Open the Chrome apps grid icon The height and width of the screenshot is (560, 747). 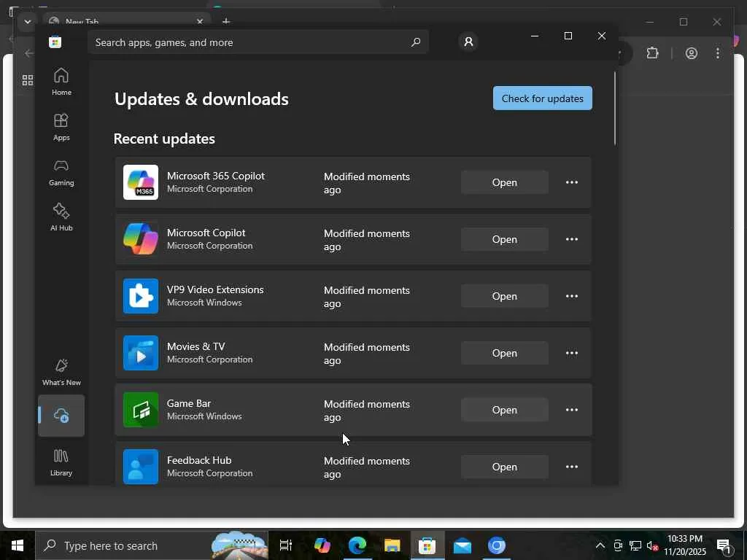coord(28,80)
